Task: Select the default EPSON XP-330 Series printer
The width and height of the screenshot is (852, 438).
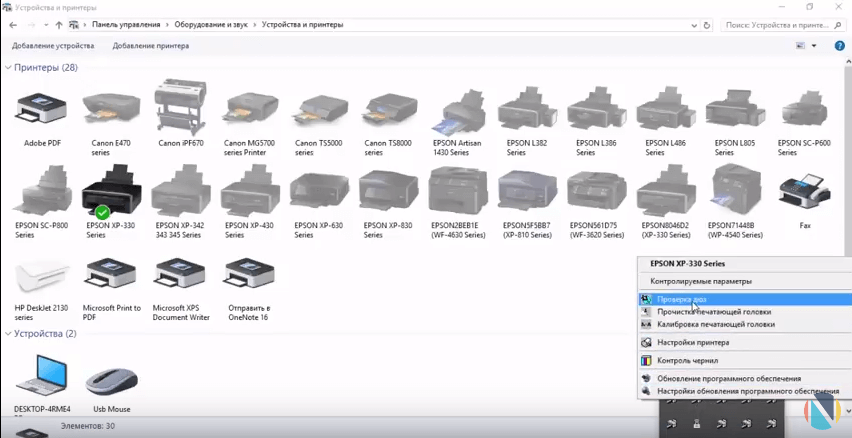Action: tap(111, 191)
